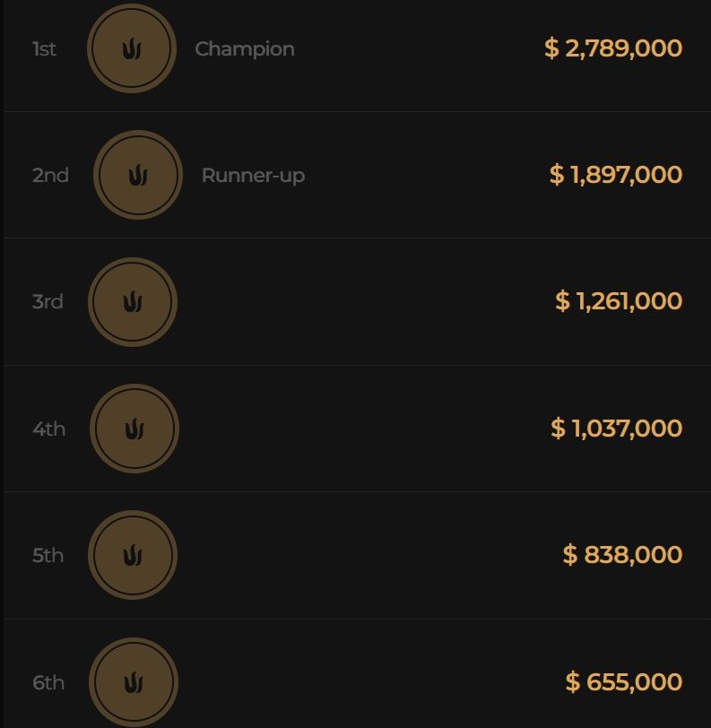Click the $ 655,000 prize amount
Image resolution: width=711 pixels, height=728 pixels.
(x=624, y=682)
